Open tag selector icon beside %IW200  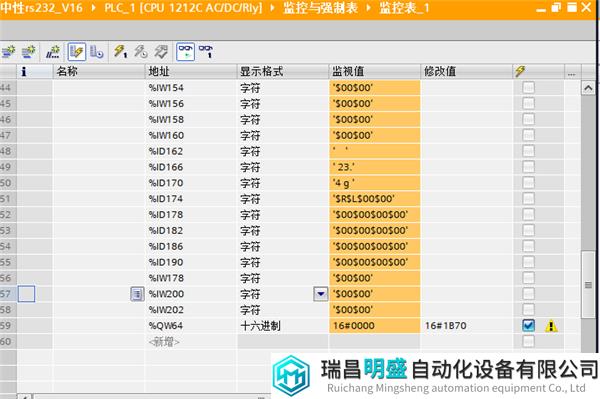pos(137,294)
